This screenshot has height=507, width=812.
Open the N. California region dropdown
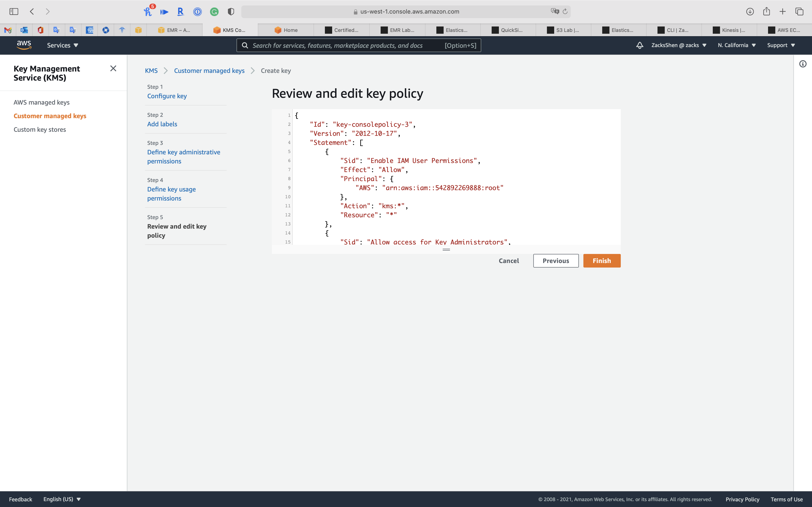[737, 45]
